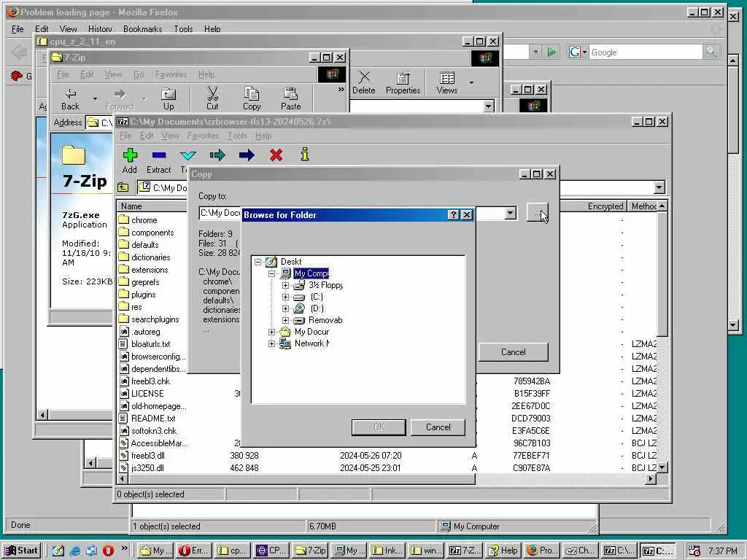Click the right arrow of the 7-Zip horizontal scrollbar
Viewport: 747px width, 560px height.
pyautogui.click(x=651, y=479)
